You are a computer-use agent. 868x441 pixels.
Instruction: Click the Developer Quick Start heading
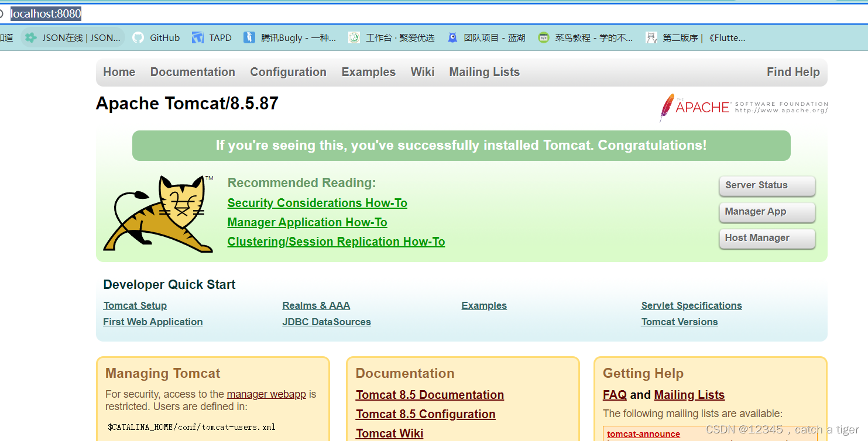[169, 285]
